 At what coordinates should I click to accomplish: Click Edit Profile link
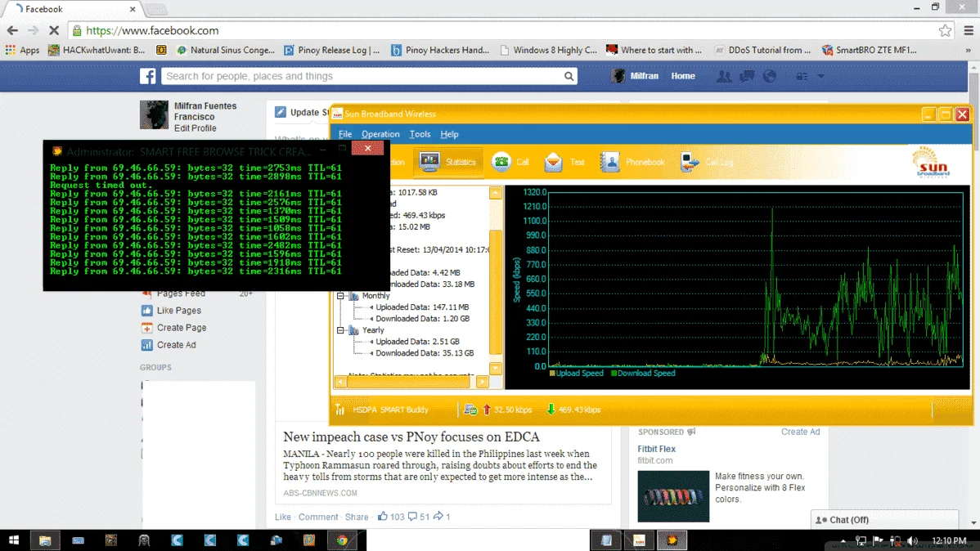pyautogui.click(x=195, y=128)
